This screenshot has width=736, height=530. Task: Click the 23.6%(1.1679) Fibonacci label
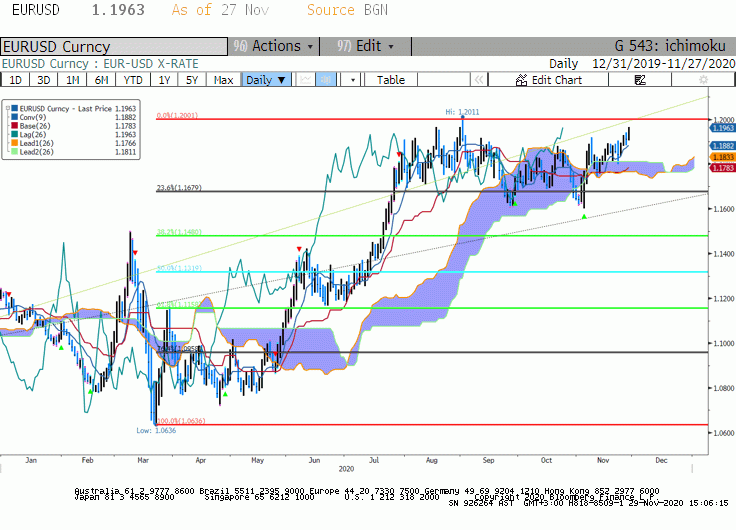(x=179, y=187)
